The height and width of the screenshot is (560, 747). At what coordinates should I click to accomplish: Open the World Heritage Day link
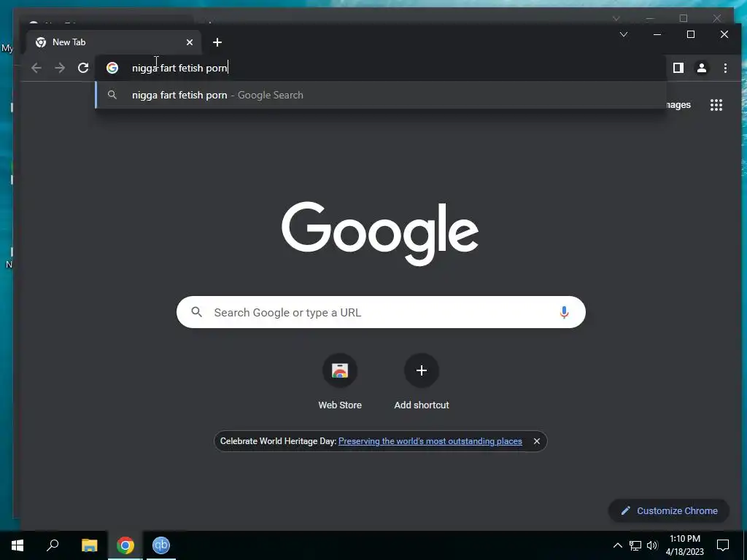[x=430, y=441]
